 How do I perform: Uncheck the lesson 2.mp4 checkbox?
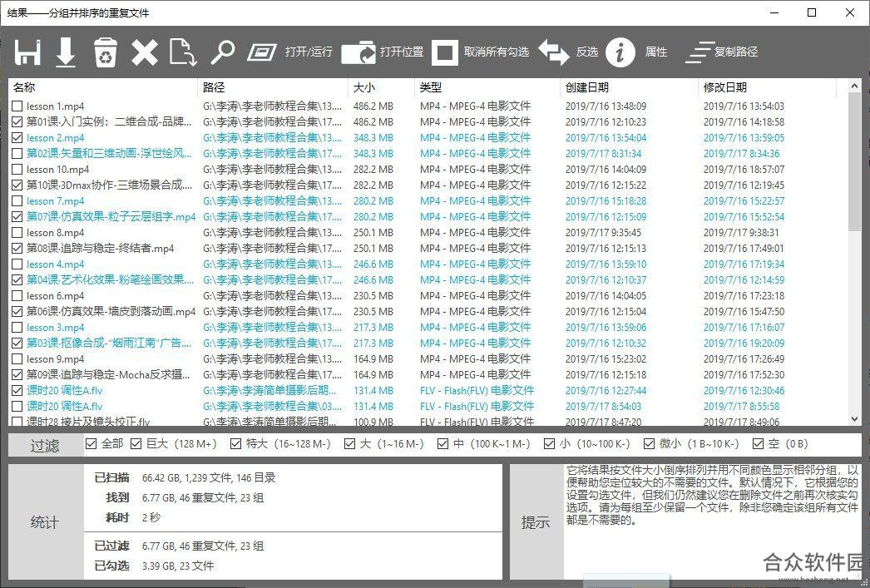[17, 137]
